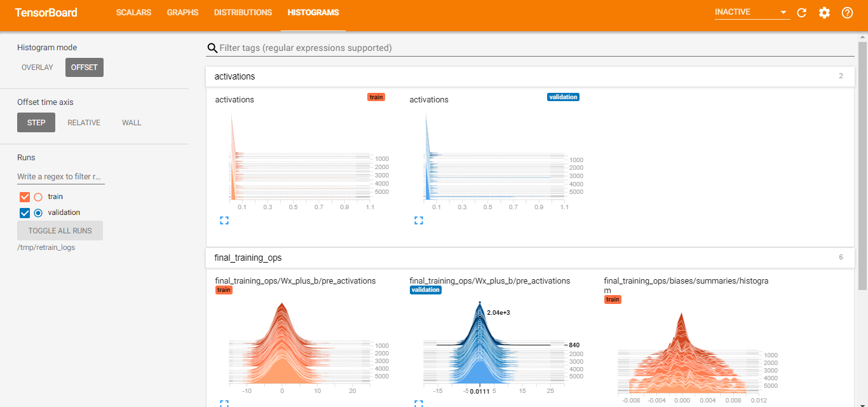
Task: Click the /tmp/retrain_logs path text
Action: click(x=46, y=247)
